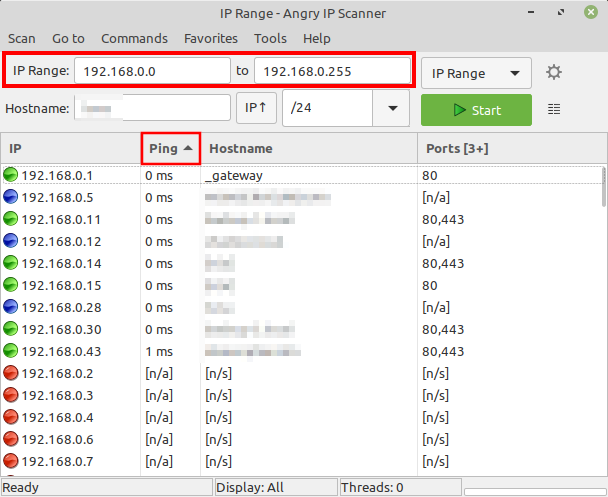
Task: Click the fetchers column selector icon
Action: [554, 109]
